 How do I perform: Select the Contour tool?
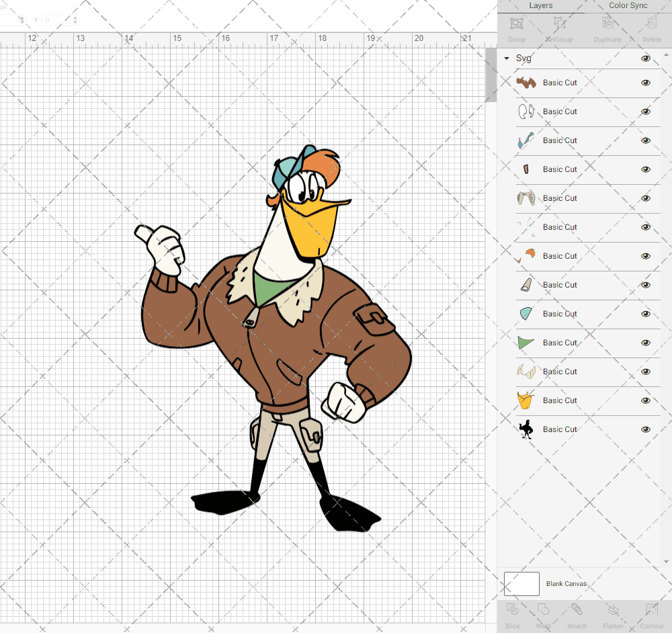pyautogui.click(x=652, y=610)
